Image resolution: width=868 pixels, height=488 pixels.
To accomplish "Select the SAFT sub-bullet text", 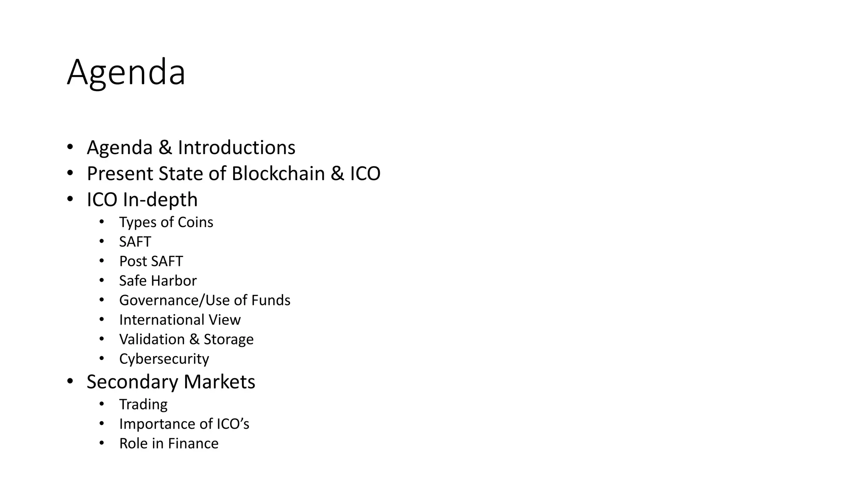I will click(x=135, y=241).
